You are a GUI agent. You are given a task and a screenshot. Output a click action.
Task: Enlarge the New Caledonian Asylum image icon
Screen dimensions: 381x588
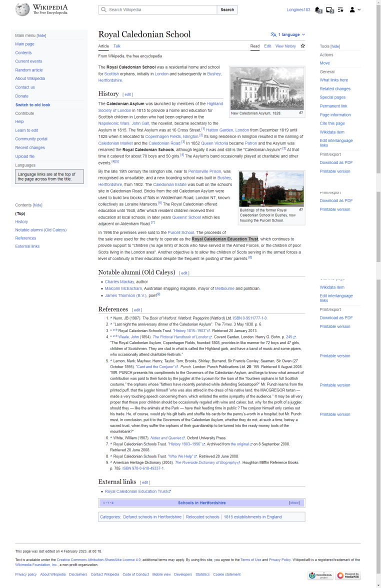(301, 113)
